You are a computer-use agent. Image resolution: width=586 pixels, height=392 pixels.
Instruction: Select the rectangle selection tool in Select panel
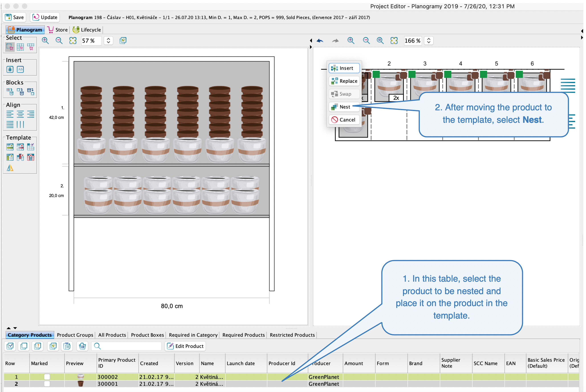(x=10, y=47)
